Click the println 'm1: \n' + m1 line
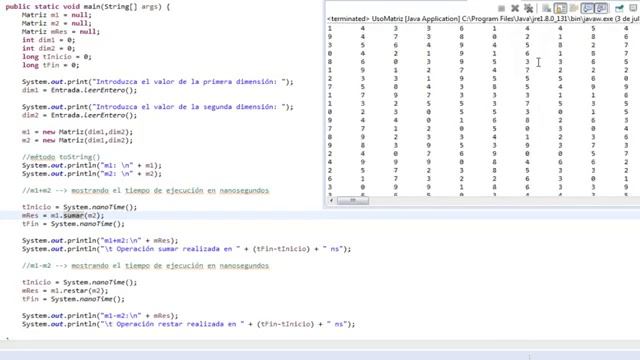The width and height of the screenshot is (640, 360). point(92,165)
